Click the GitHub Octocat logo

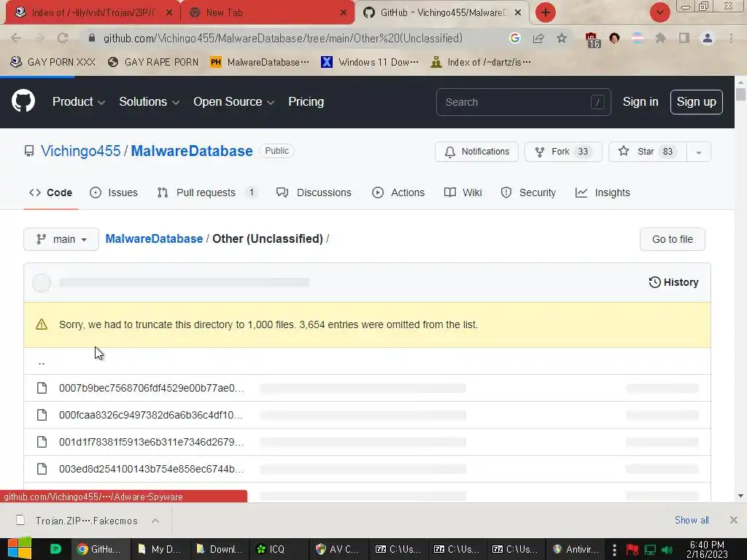(x=23, y=101)
